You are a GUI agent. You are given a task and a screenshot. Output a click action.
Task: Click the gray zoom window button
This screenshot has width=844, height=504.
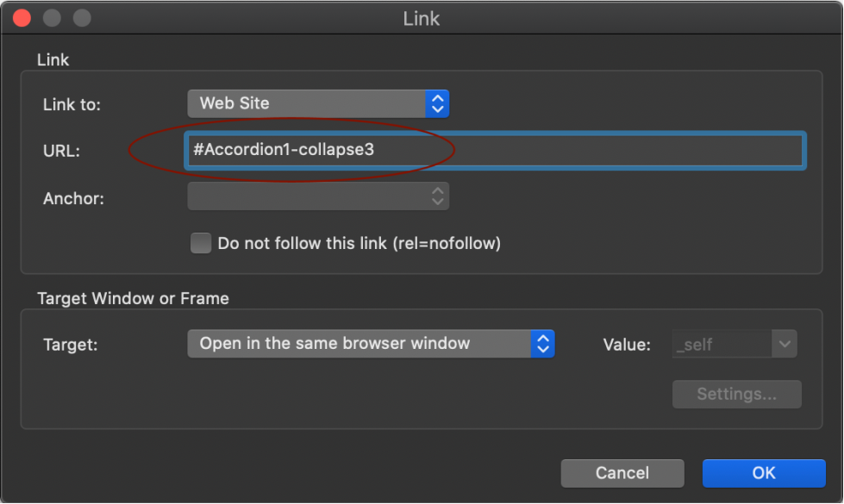(x=83, y=18)
